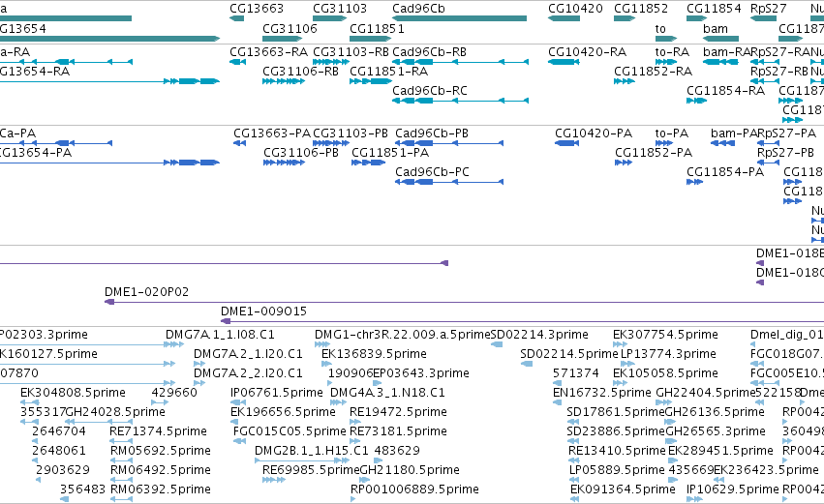Open the CG10420 gene feature
Viewport: 824px width, 504px height.
click(564, 18)
